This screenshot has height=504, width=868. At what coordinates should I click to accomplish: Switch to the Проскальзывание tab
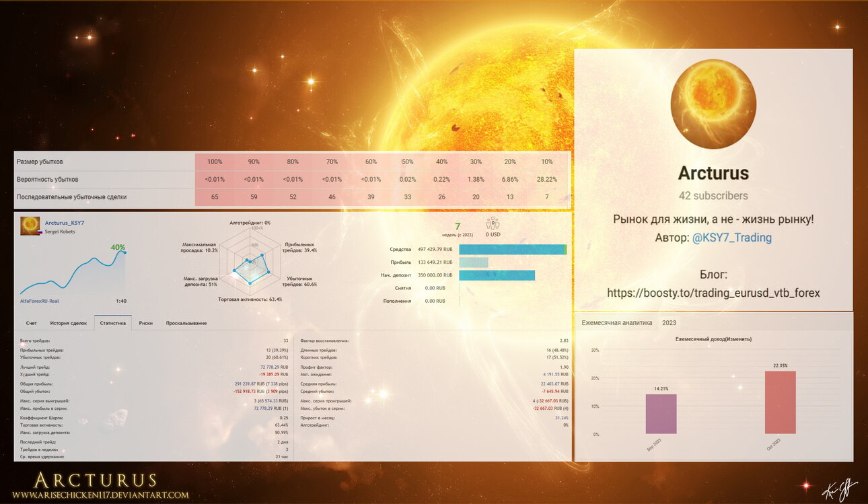point(186,323)
